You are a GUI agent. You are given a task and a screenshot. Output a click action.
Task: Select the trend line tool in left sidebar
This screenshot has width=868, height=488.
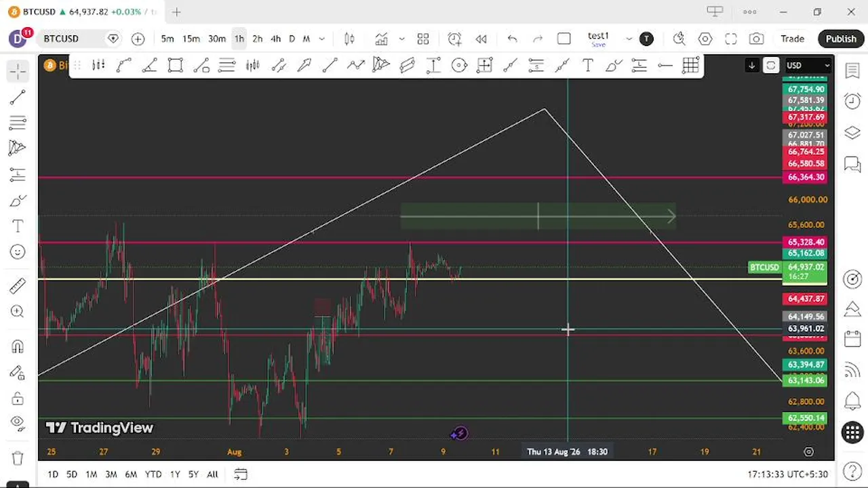(18, 97)
